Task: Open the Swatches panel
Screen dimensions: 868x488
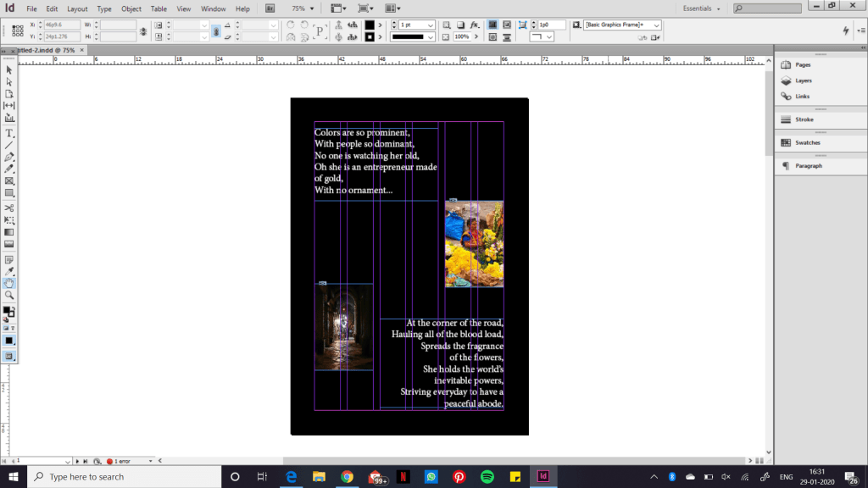Action: point(807,142)
